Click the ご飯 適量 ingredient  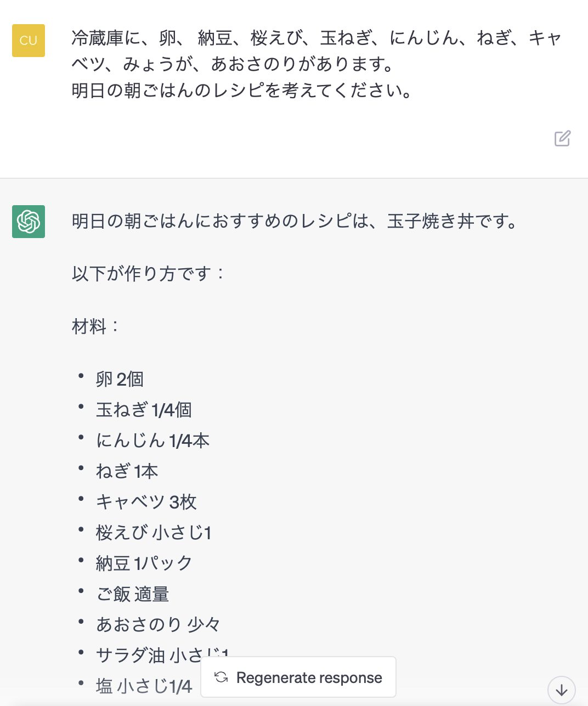[x=132, y=594]
